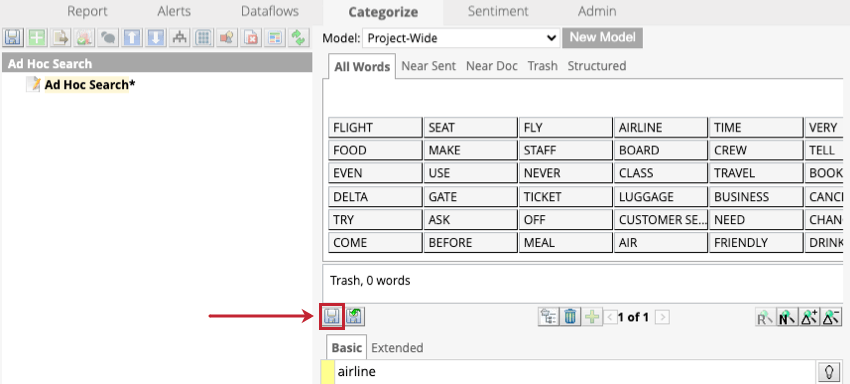850x384 pixels.
Task: Click the green refresh arrows icon
Action: pyautogui.click(x=298, y=38)
